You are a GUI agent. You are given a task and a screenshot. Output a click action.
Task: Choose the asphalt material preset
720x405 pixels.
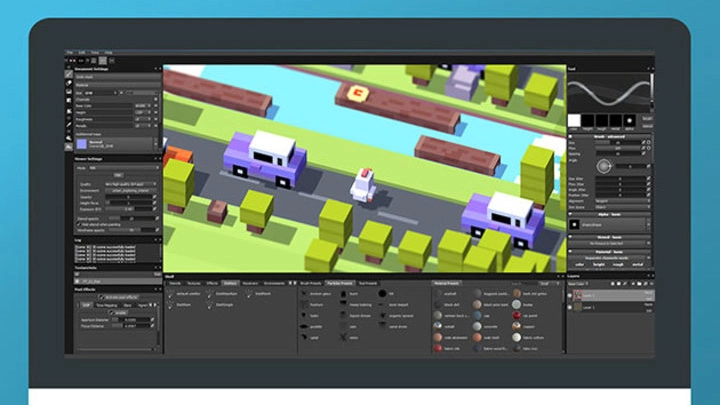click(445, 294)
